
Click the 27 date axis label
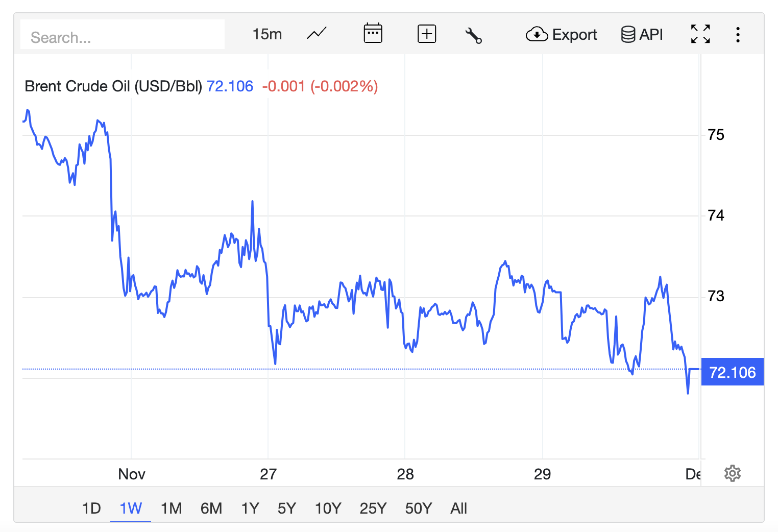click(x=268, y=474)
